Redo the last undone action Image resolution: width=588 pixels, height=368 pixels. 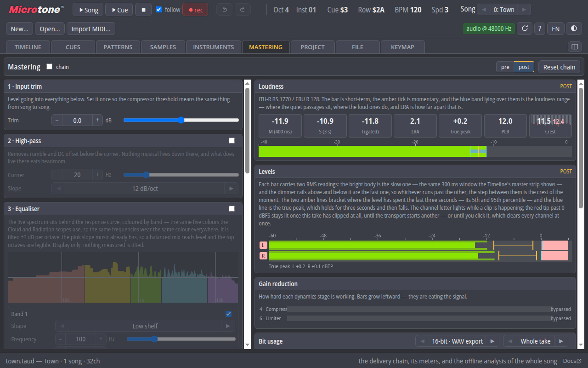point(243,10)
